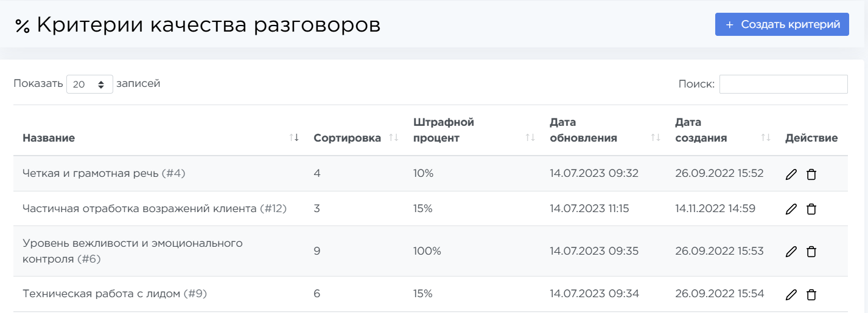The image size is (868, 313).
Task: Click the "Техническая работа с лидом (#9)" row name
Action: (114, 294)
